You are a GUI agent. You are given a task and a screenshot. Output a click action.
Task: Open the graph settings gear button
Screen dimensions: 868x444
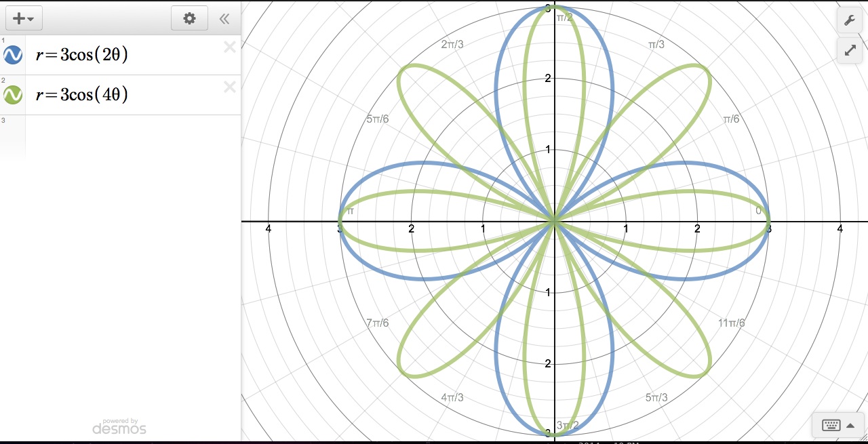click(189, 18)
